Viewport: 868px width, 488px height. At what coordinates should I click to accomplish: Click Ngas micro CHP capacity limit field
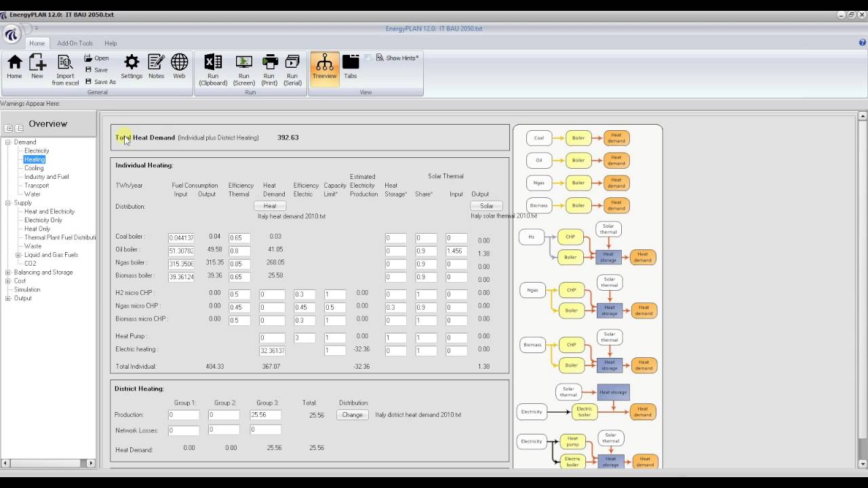(335, 307)
